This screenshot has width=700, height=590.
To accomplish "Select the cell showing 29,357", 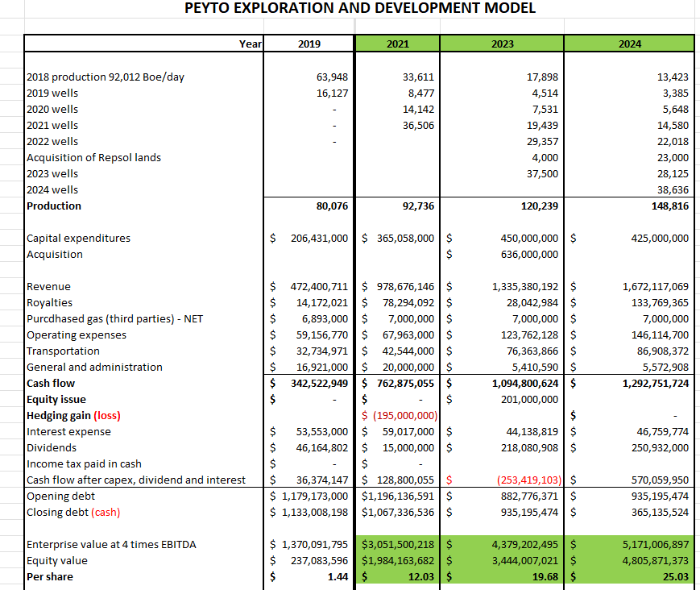I will pos(542,141).
